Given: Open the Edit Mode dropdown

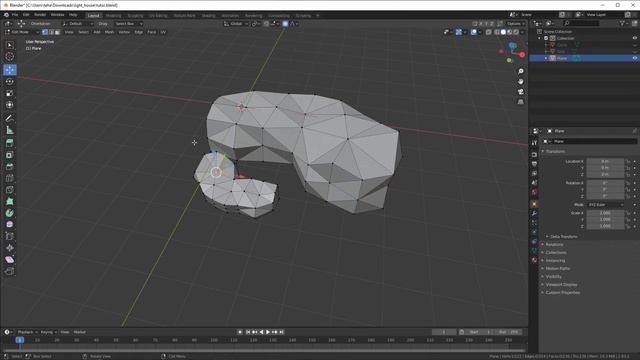Looking at the screenshot, I should [22, 32].
